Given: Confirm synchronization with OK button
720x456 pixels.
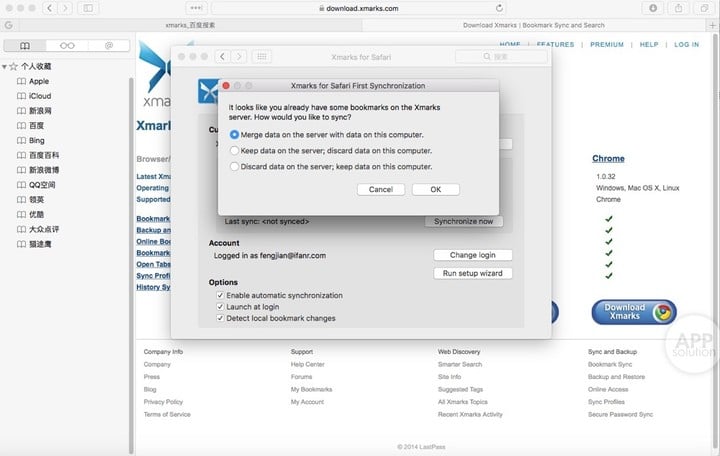Looking at the screenshot, I should 436,189.
